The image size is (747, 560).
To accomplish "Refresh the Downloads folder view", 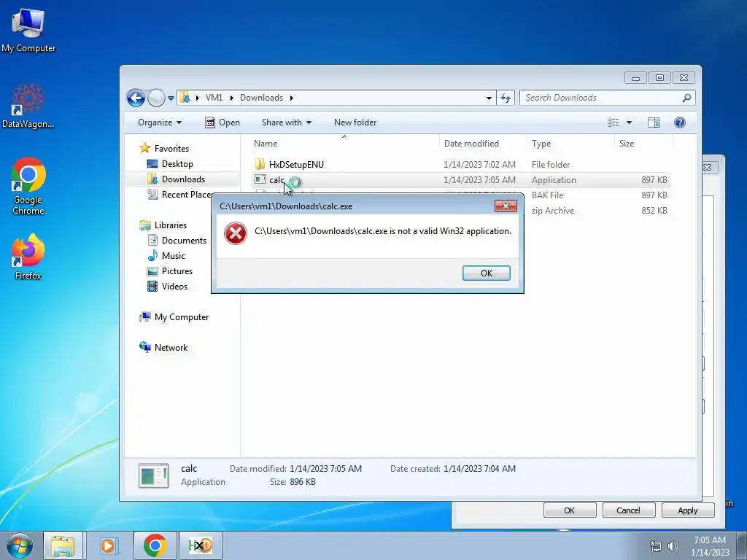I will click(x=506, y=98).
